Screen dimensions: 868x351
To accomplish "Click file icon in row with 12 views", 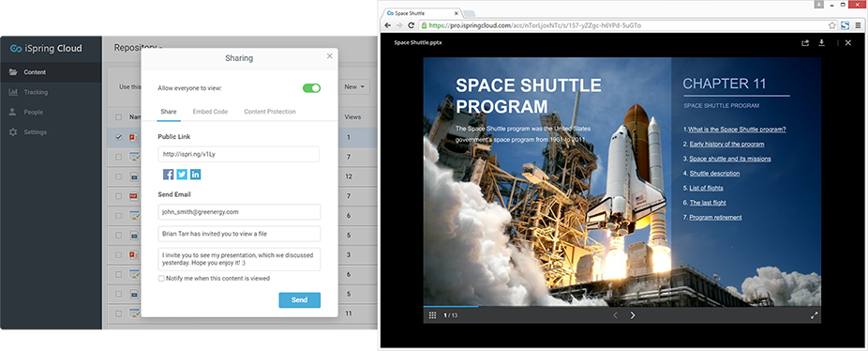I will [133, 176].
